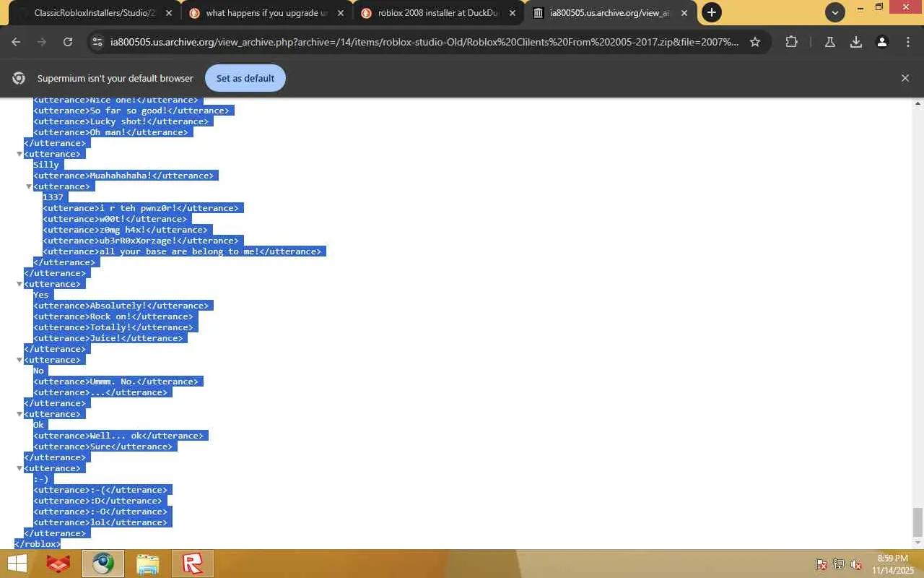This screenshot has width=924, height=578.
Task: Close the 'what happens if you upgrade' tab
Action: [341, 13]
